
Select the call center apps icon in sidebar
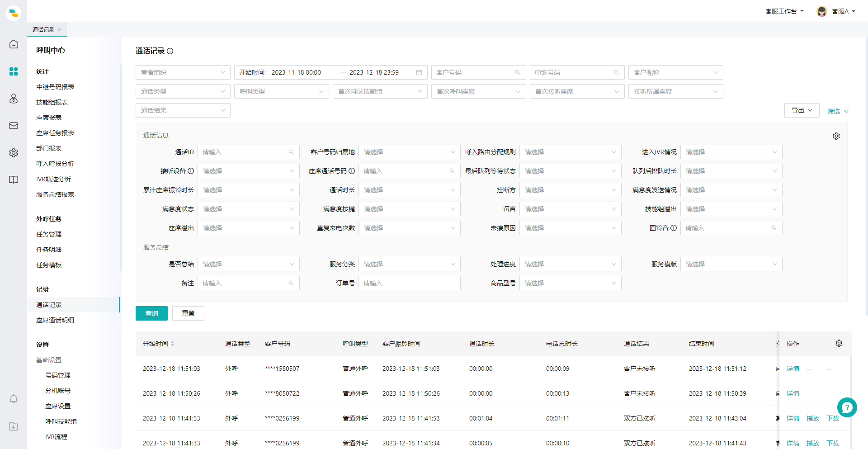tap(14, 71)
